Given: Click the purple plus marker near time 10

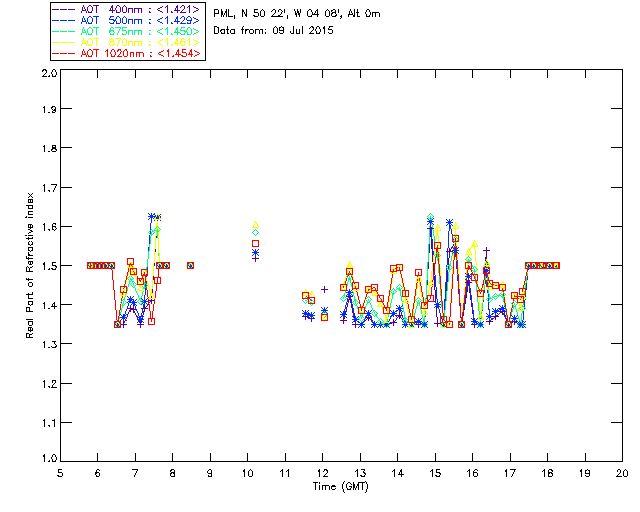Looking at the screenshot, I should pos(256,258).
